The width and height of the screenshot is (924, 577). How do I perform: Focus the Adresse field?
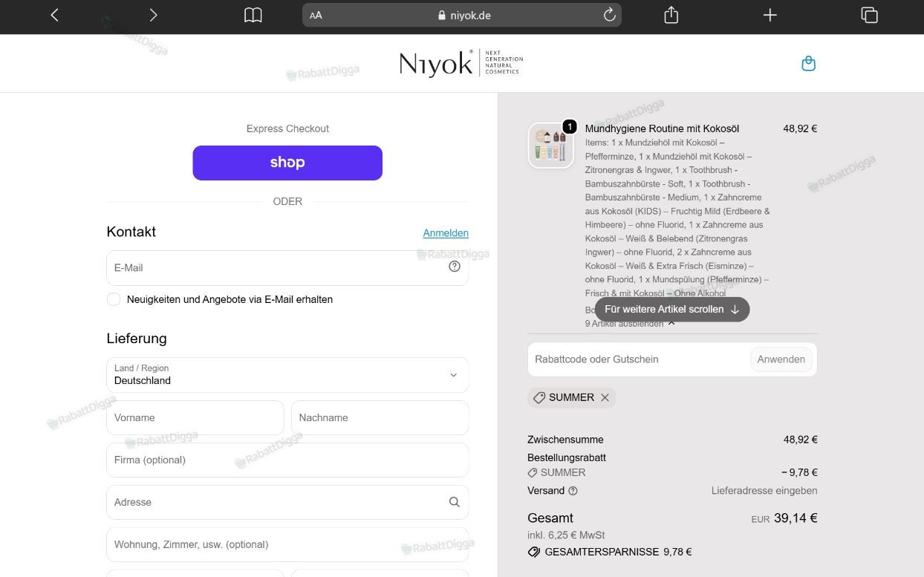click(x=287, y=503)
